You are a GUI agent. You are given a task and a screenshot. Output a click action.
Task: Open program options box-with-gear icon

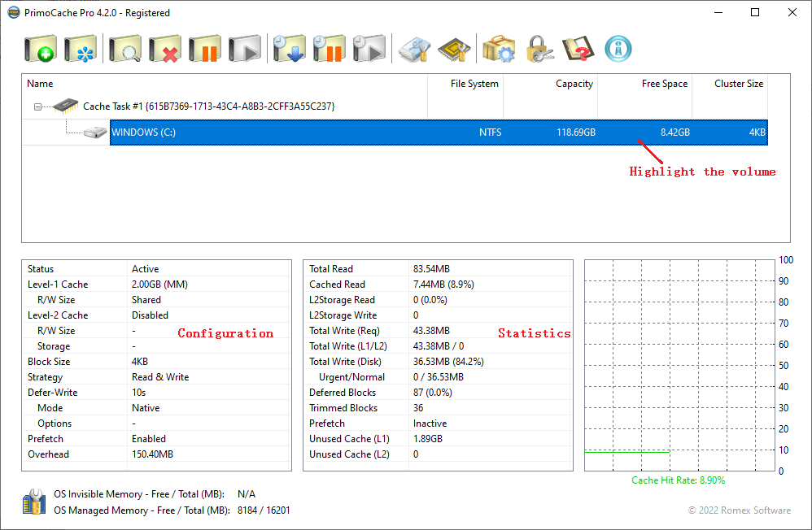(499, 49)
